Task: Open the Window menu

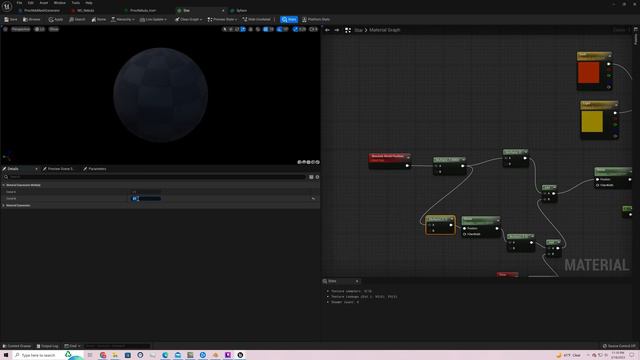Action: point(60,3)
